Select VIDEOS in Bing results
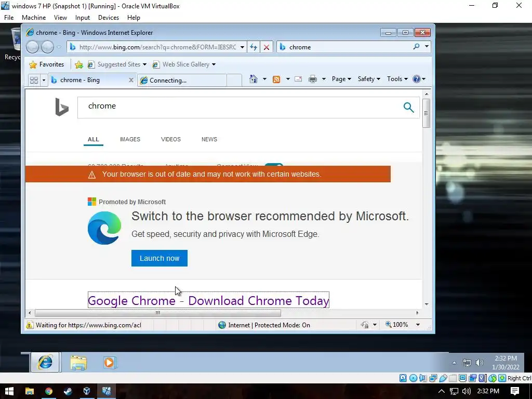 click(x=170, y=139)
